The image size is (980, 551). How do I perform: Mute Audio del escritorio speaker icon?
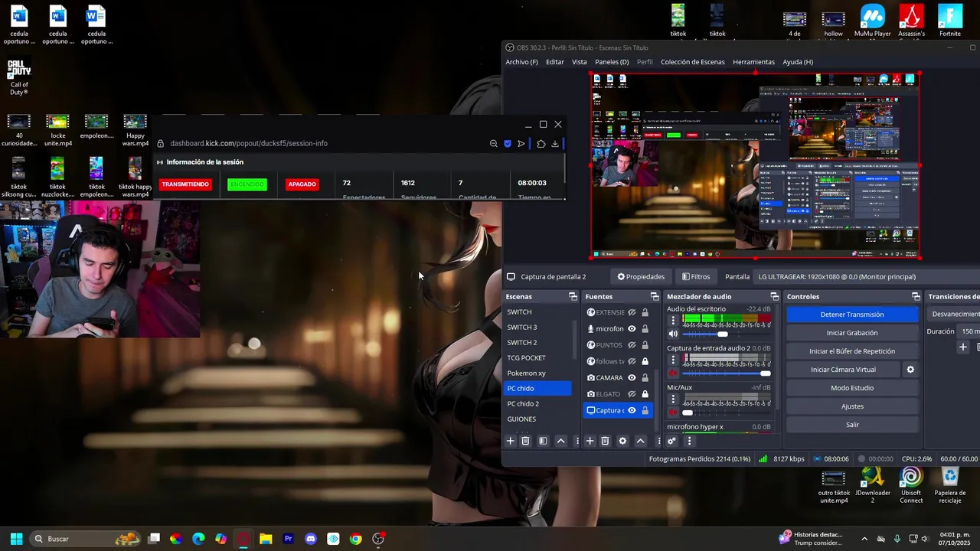tap(673, 334)
